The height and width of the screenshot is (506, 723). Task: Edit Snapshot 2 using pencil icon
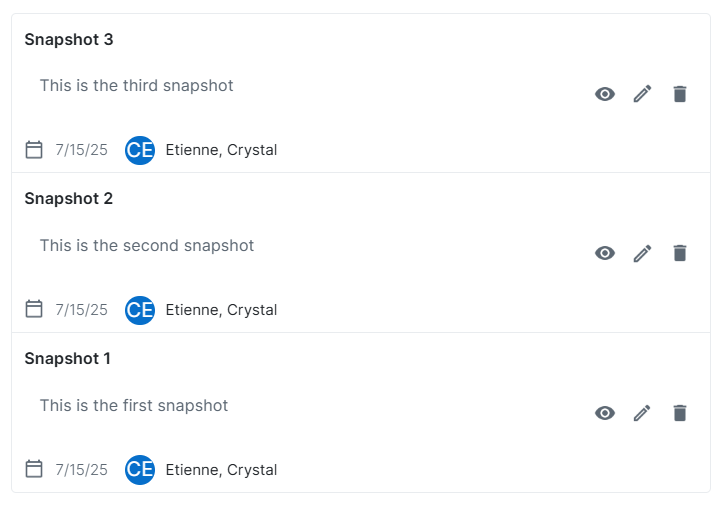tap(642, 253)
